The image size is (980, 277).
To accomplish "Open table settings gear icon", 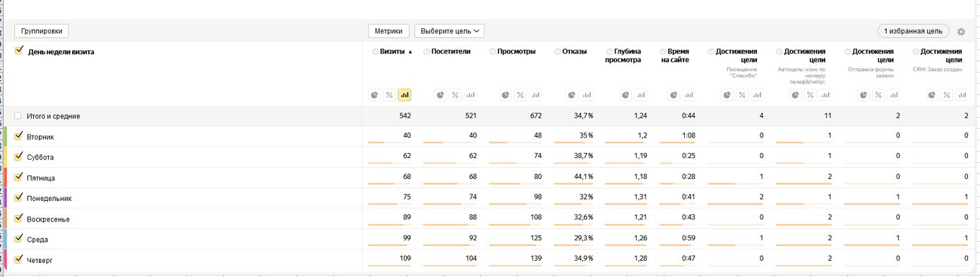I will pos(961,32).
